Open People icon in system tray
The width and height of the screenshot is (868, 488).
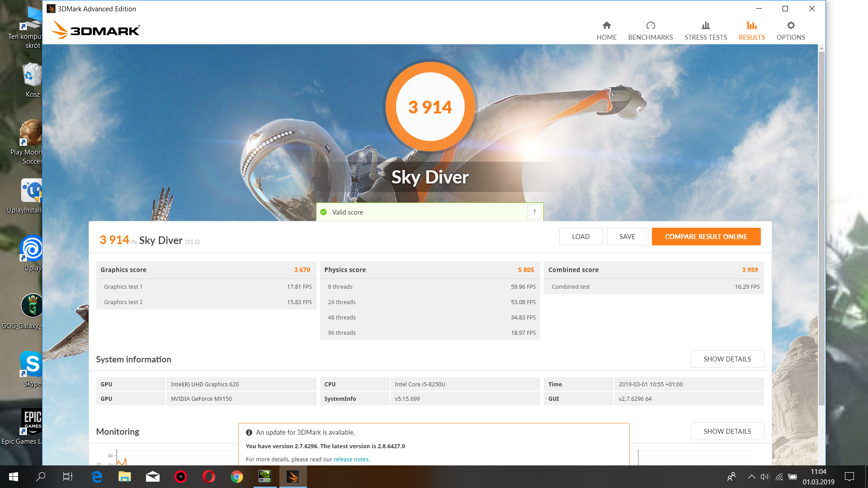(731, 477)
